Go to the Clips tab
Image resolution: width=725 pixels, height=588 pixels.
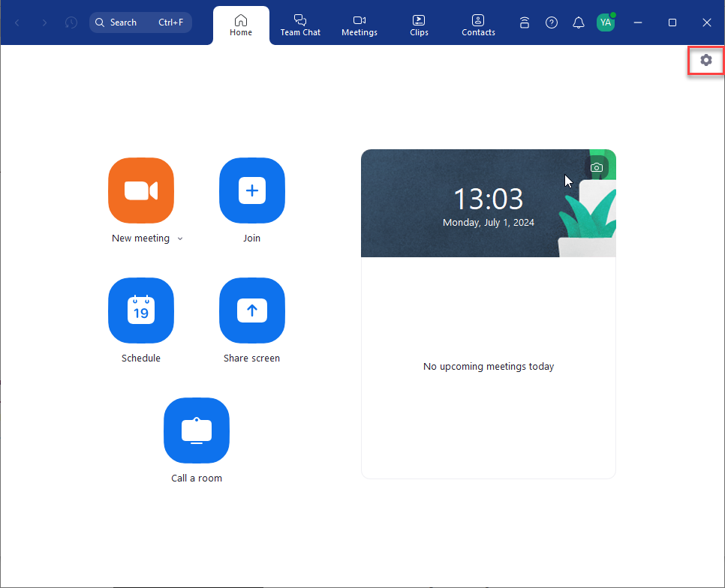coord(419,25)
